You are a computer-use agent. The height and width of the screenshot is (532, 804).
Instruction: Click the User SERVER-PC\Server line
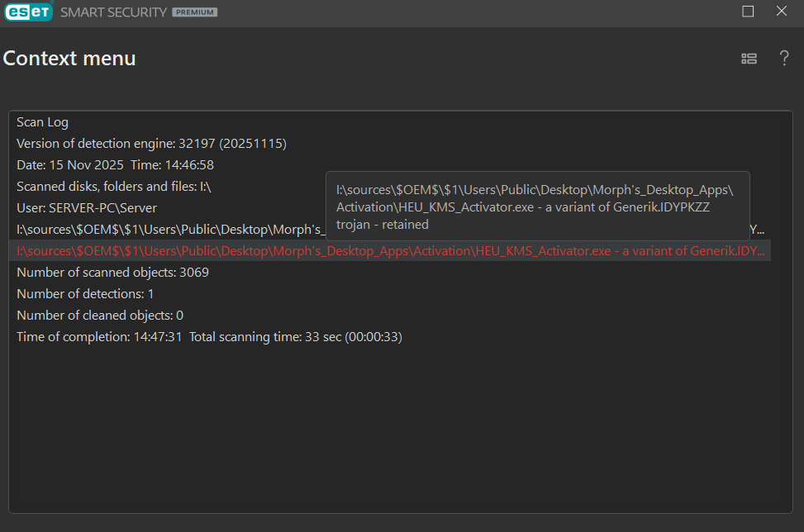[87, 208]
